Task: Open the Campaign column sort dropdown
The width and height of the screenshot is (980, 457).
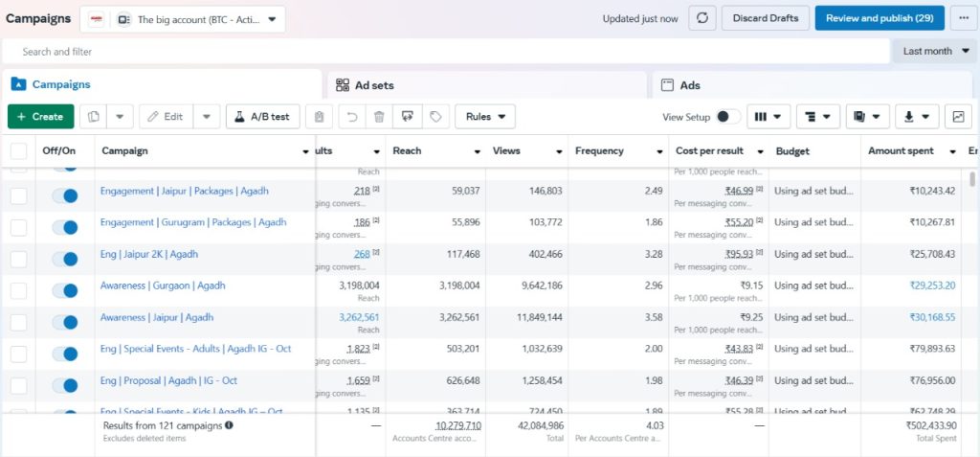Action: tap(305, 151)
